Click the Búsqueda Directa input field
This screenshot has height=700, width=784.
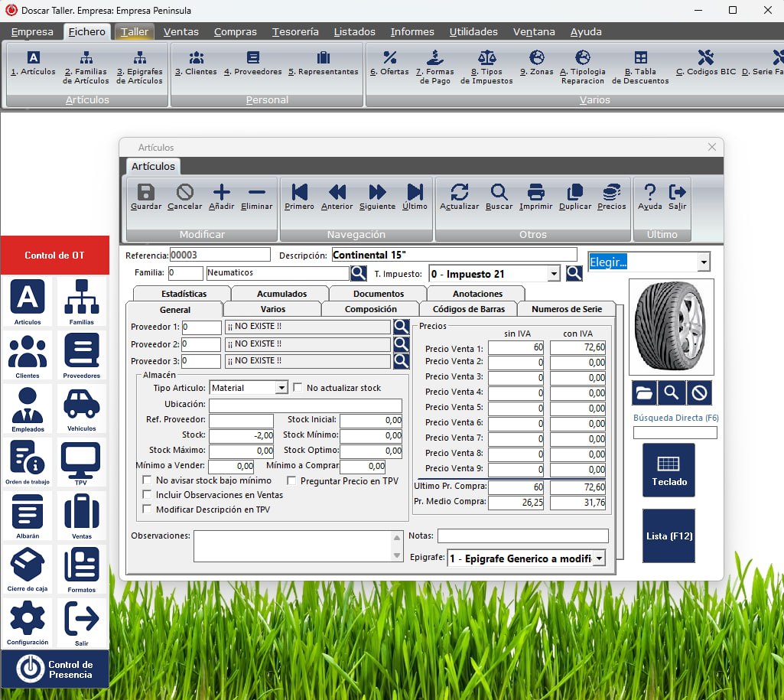(675, 433)
